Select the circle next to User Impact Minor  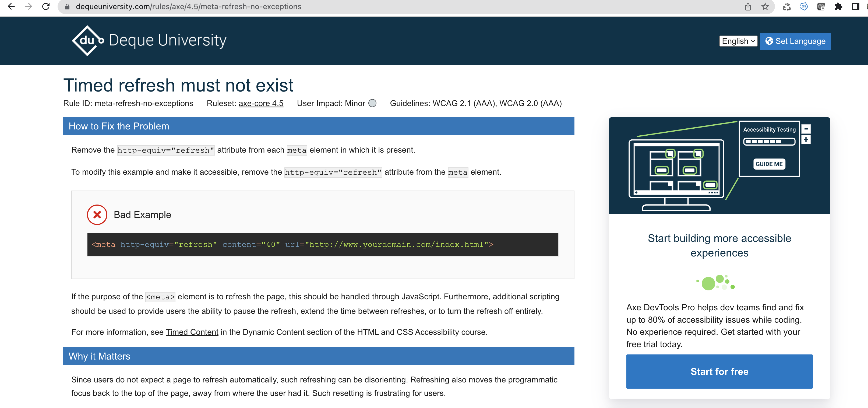click(372, 103)
